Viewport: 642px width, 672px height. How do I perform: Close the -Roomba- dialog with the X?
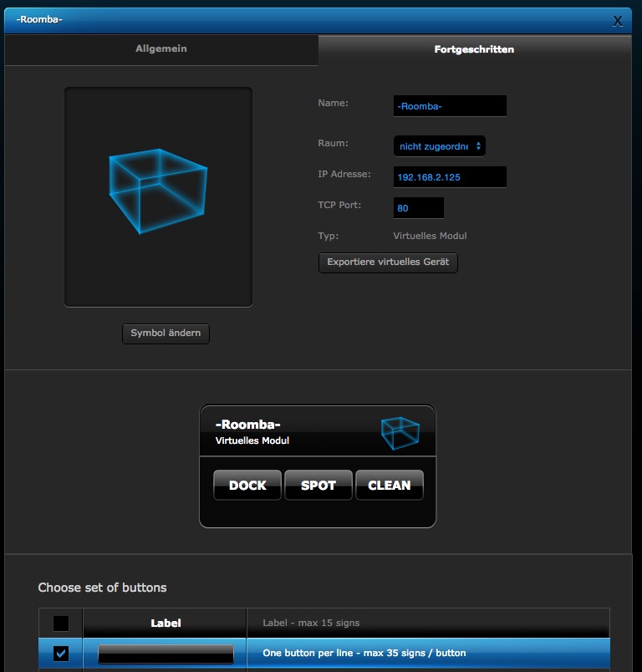(618, 21)
